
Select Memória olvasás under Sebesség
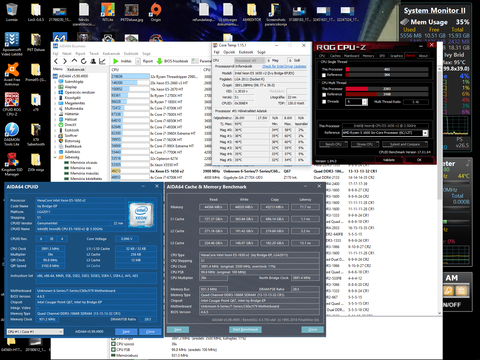[83, 162]
